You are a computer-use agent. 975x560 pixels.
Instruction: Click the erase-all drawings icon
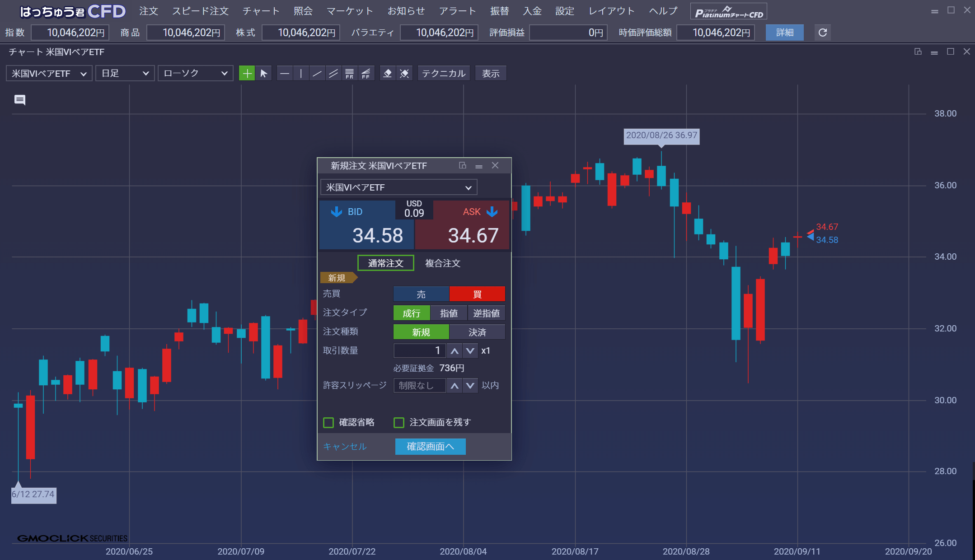[404, 73]
